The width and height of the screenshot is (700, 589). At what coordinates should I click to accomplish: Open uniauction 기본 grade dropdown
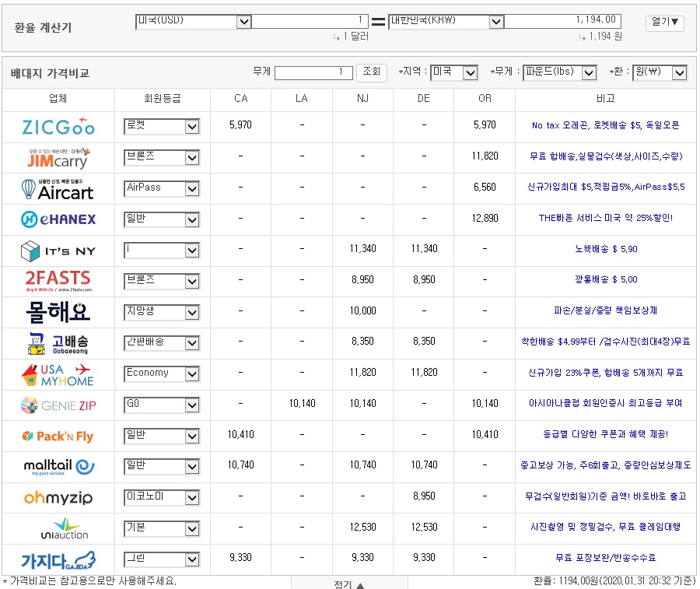[162, 529]
